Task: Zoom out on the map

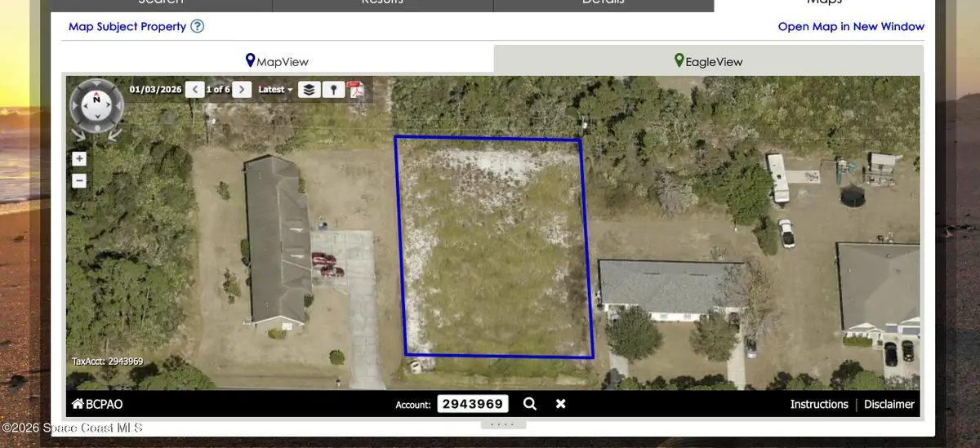Action: (79, 180)
